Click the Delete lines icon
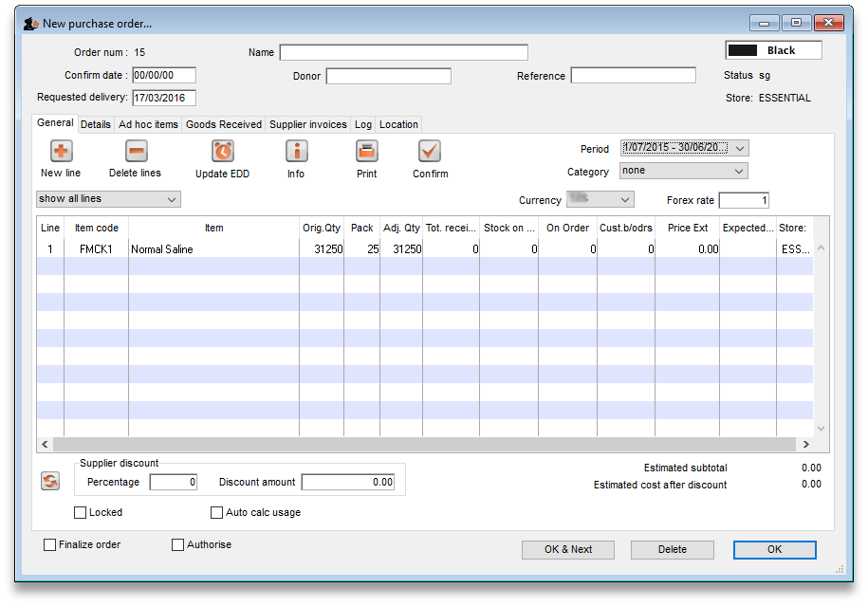Screen dimensions: 868x606 pyautogui.click(x=137, y=151)
